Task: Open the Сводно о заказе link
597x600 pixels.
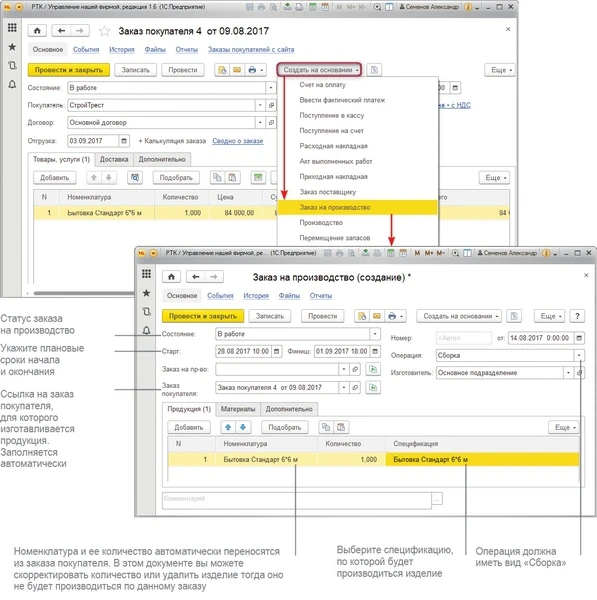Action: point(238,141)
